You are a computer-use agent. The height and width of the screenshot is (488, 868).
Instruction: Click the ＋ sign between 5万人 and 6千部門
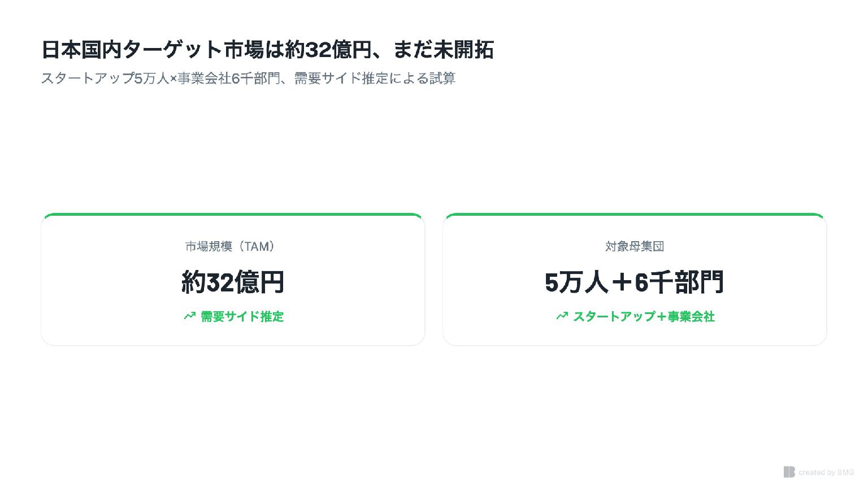tap(622, 282)
